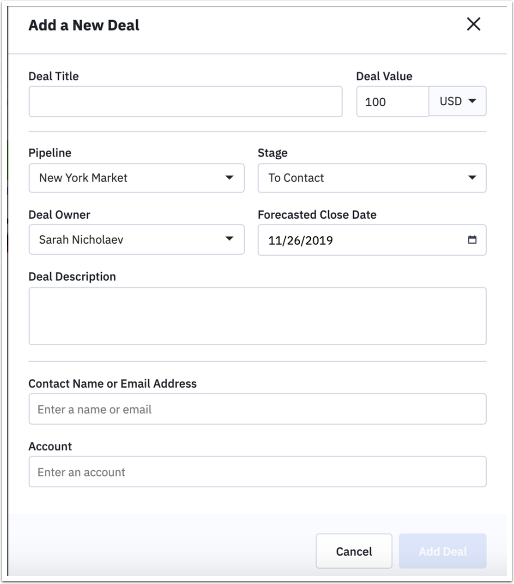Open calendar picker icon for close date

472,239
